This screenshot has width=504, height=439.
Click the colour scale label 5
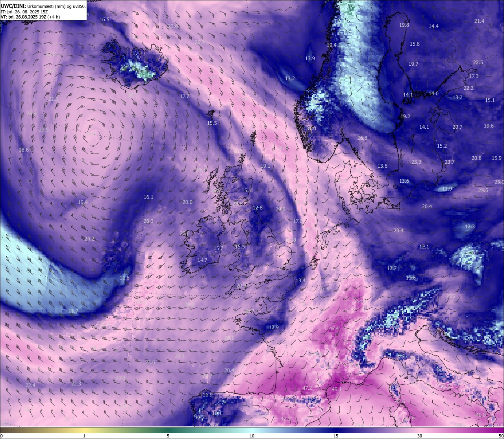pos(168,436)
